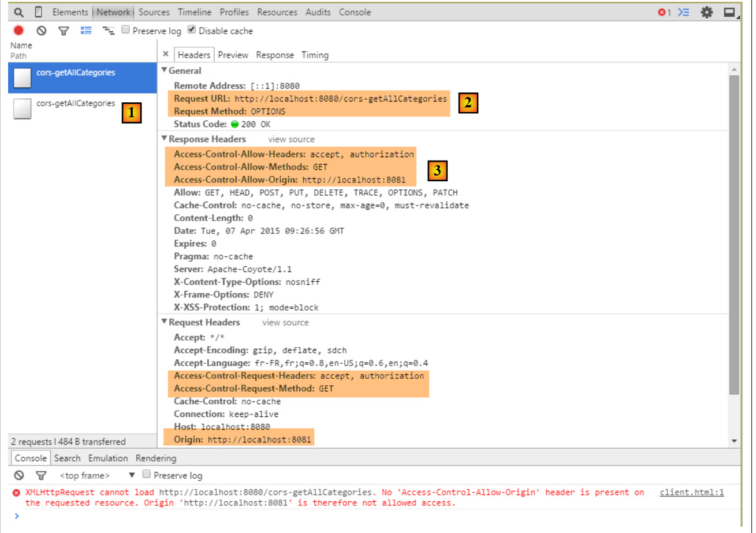Switch to the Timing tab
The height and width of the screenshot is (533, 756).
click(x=315, y=55)
